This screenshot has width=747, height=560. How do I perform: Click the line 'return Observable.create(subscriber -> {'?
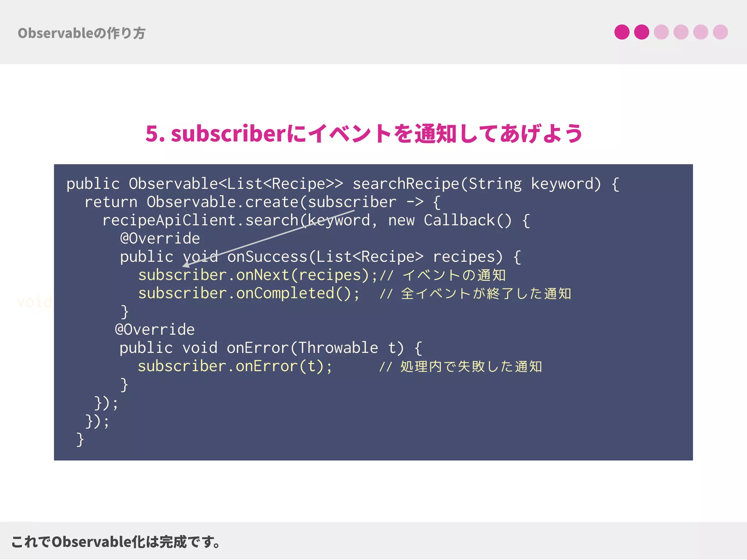pyautogui.click(x=263, y=202)
